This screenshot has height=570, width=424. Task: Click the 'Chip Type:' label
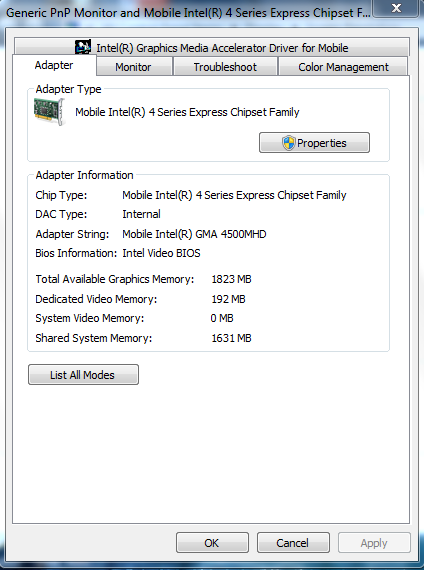[61, 195]
